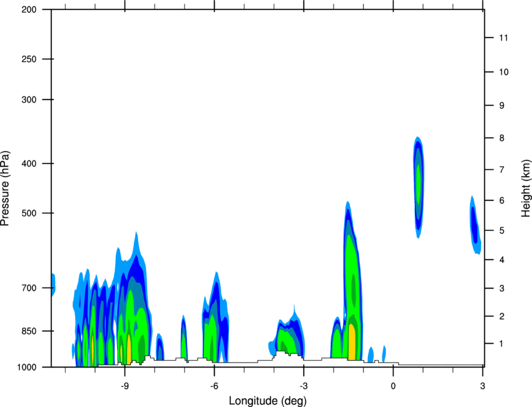
Task: Click the 7 km height label
Action: click(x=502, y=170)
